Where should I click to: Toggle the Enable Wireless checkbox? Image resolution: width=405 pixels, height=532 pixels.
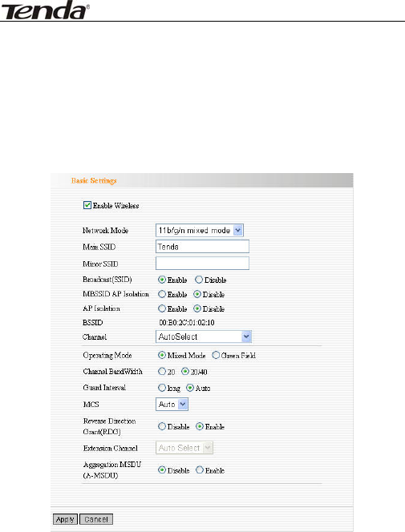point(87,205)
